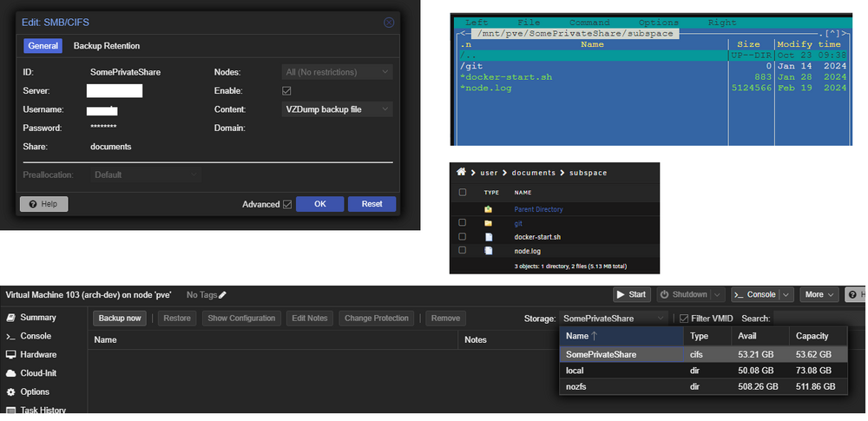The width and height of the screenshot is (868, 421).
Task: Click the Backup now button
Action: point(120,318)
